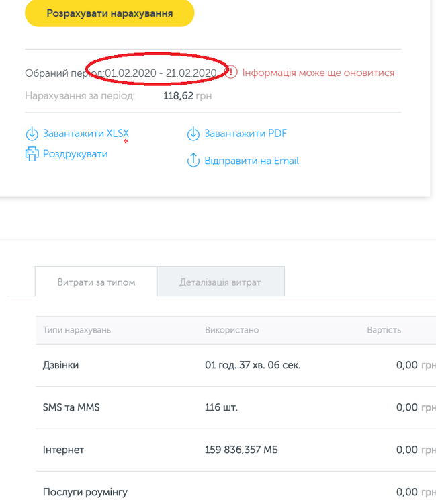Click the circled 01.02.2020 - 21.02.2020 period dates
The image size is (436, 504).
(x=161, y=73)
